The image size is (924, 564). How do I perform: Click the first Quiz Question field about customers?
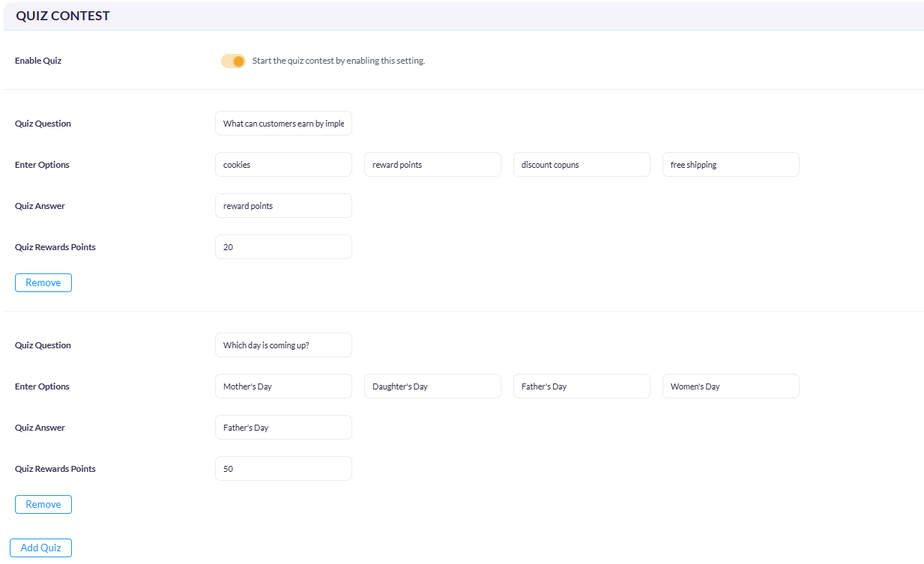(283, 124)
